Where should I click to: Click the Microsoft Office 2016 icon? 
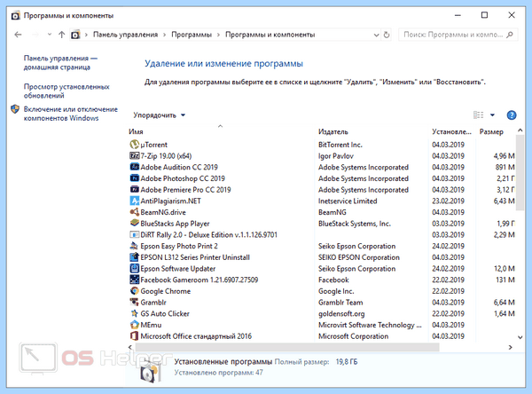135,336
